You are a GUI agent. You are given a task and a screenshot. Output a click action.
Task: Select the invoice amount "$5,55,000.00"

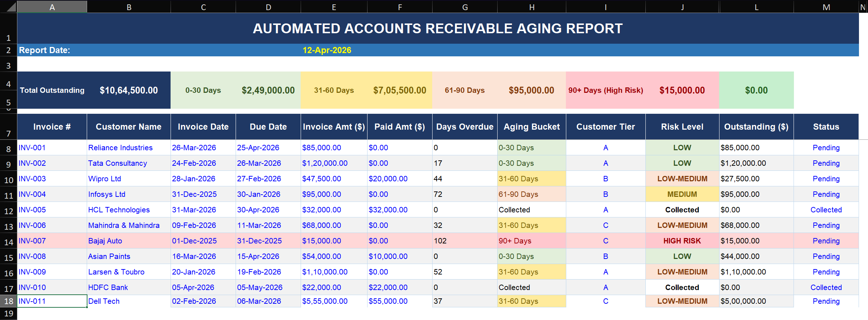click(x=334, y=301)
